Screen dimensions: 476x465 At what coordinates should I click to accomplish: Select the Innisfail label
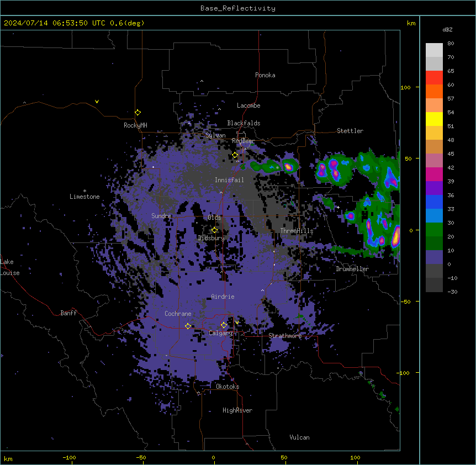click(229, 180)
